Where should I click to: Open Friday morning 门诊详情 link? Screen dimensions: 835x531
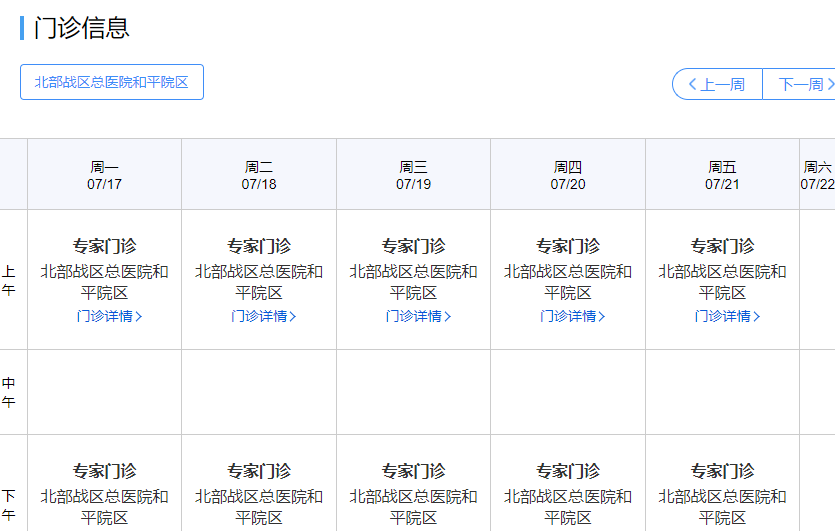click(x=727, y=316)
